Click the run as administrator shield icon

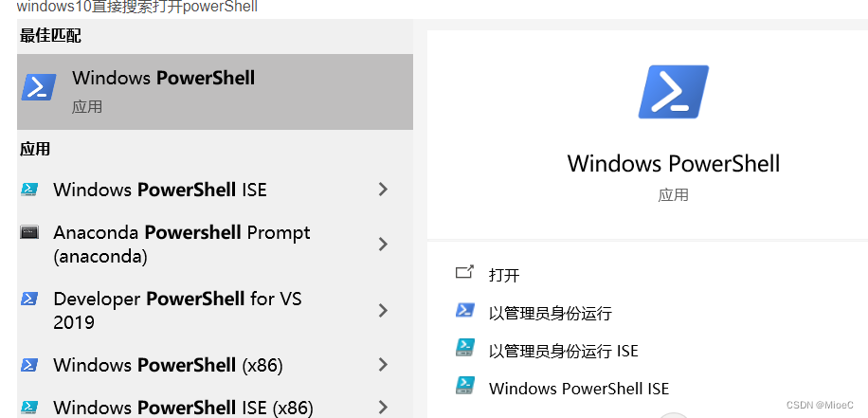(465, 310)
